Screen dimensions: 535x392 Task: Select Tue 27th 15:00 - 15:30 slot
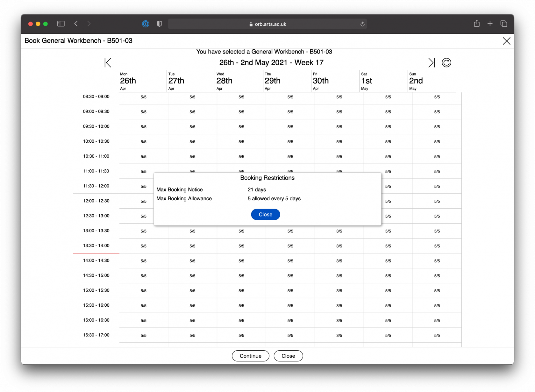point(192,291)
